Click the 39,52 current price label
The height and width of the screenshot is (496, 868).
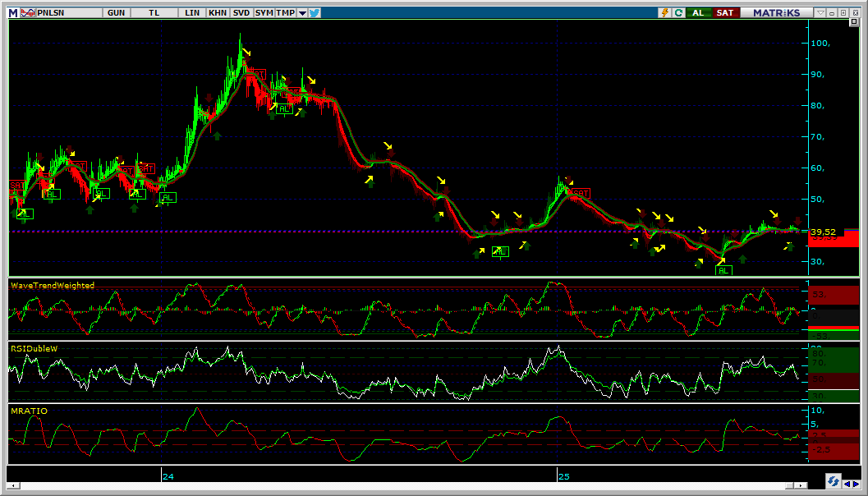click(824, 232)
